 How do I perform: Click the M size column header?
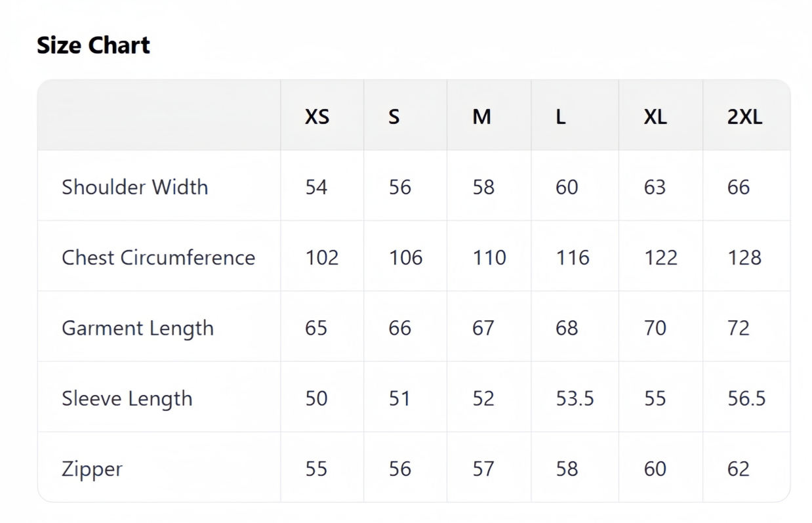481,117
